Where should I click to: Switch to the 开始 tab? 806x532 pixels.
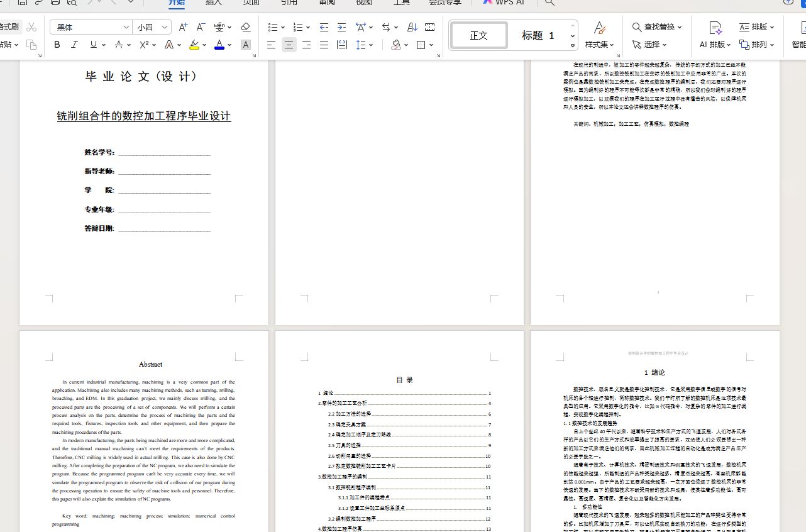(x=177, y=3)
